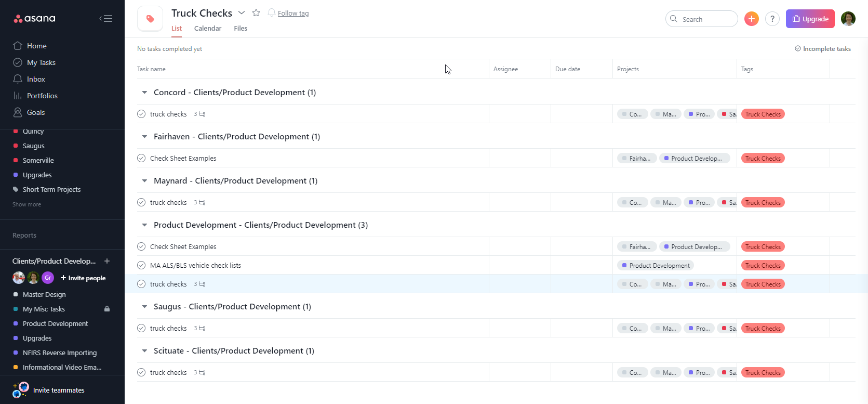Click the Truck Checks tag icon in header
Image resolution: width=868 pixels, height=404 pixels.
coord(150,19)
